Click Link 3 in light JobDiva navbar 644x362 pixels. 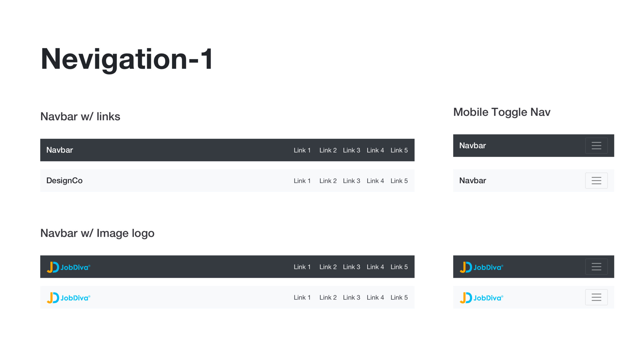351,297
